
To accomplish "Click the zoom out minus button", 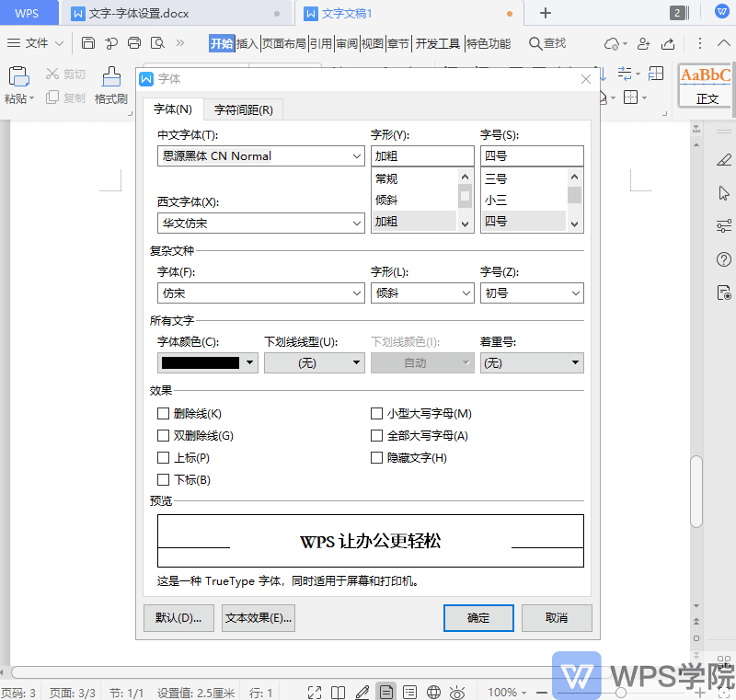I will pos(542,692).
